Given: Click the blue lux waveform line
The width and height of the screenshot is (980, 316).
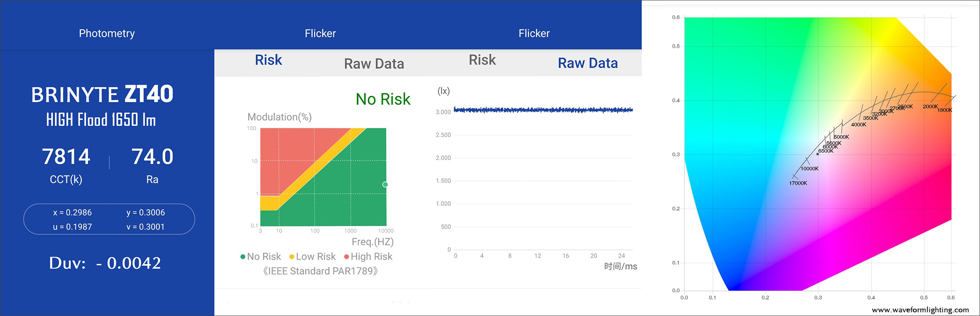Looking at the screenshot, I should click(x=543, y=110).
